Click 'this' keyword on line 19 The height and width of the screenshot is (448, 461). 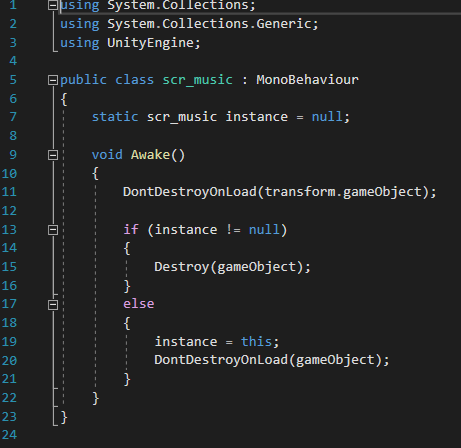click(x=256, y=342)
